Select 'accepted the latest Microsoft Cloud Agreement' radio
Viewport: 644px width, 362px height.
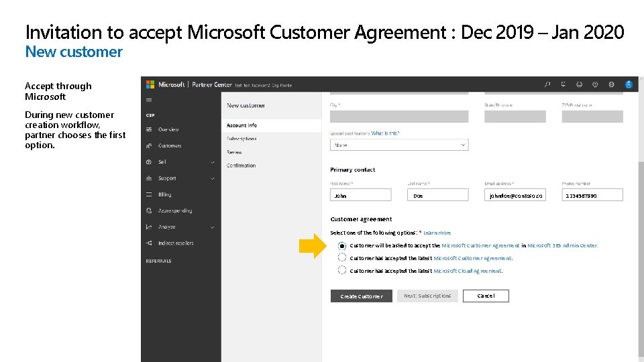(341, 270)
